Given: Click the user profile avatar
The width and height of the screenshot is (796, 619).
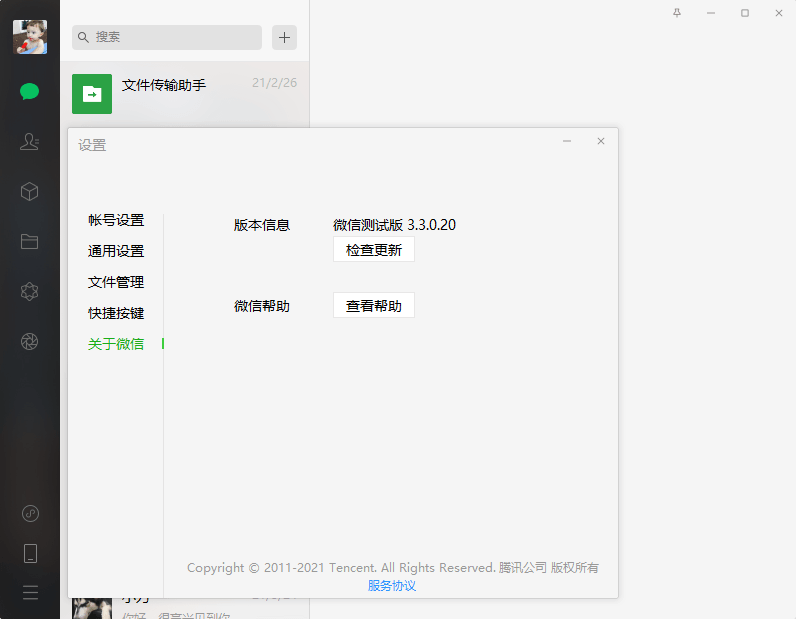Looking at the screenshot, I should (30, 37).
